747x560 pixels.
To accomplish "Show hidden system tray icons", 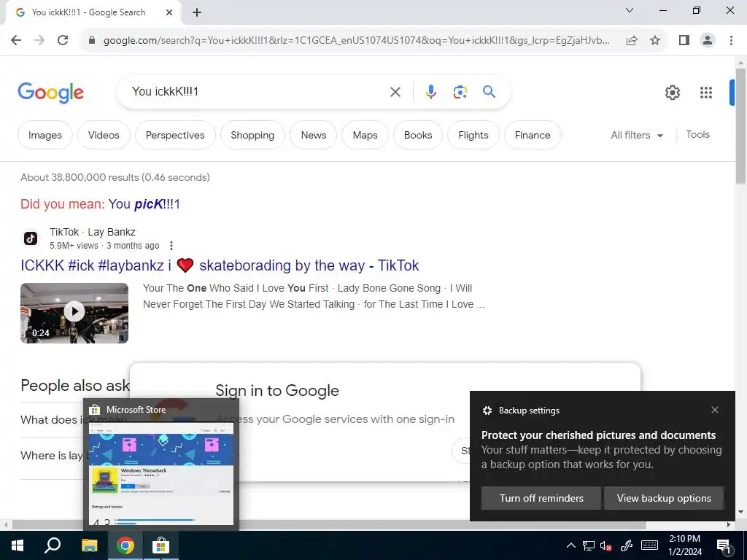I will (570, 545).
